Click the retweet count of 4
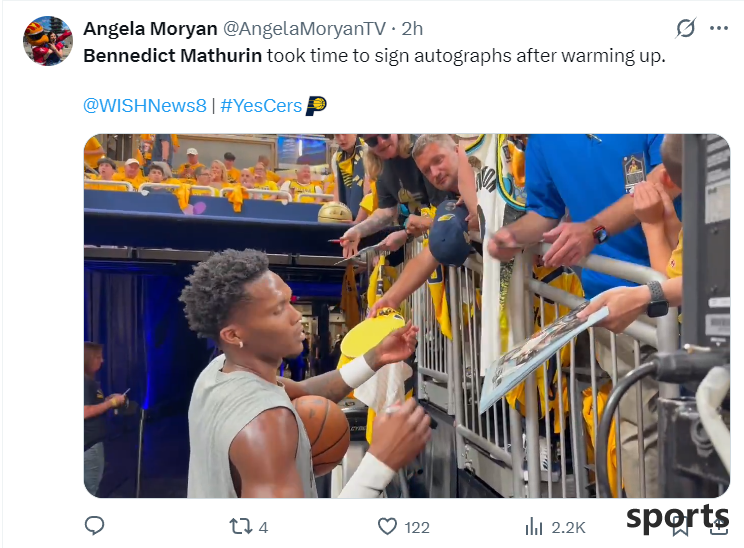This screenshot has width=744, height=548. click(x=263, y=527)
